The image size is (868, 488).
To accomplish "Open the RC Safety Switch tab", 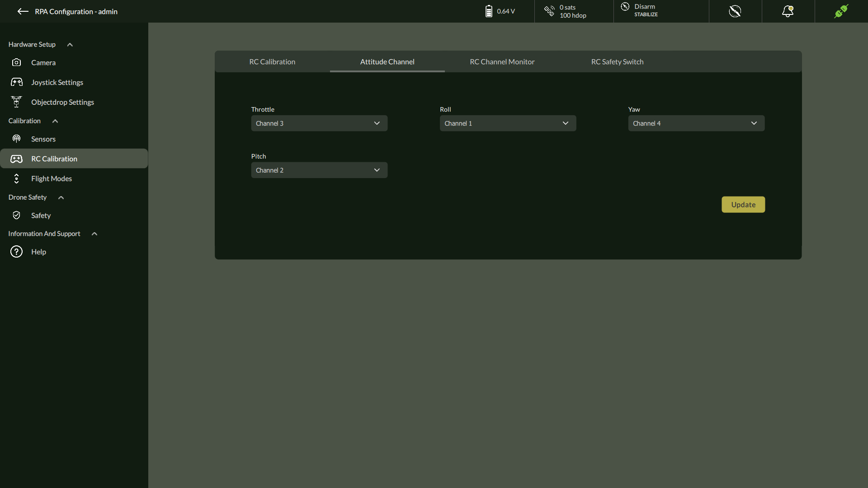I will tap(617, 62).
